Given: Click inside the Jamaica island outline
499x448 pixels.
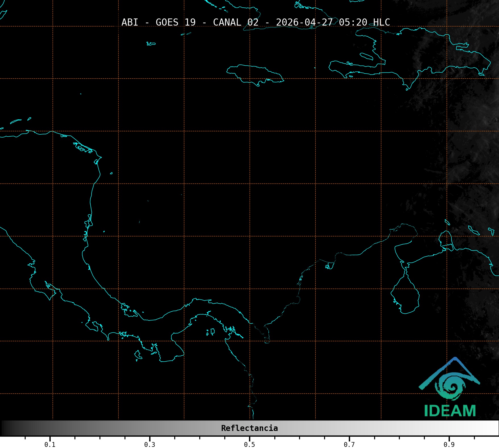Looking at the screenshot, I should [x=253, y=74].
